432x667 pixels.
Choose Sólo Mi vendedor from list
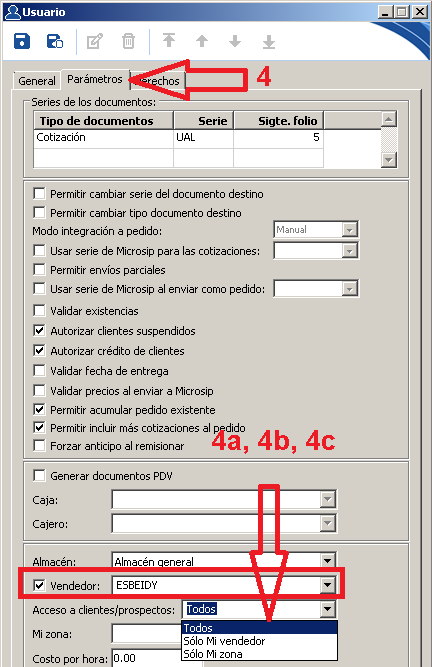pyautogui.click(x=224, y=641)
